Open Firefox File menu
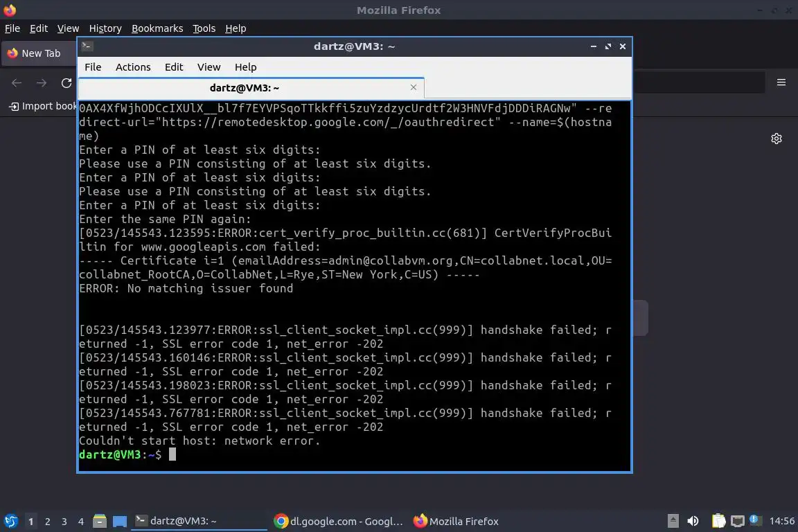The image size is (798, 532). pos(12,28)
